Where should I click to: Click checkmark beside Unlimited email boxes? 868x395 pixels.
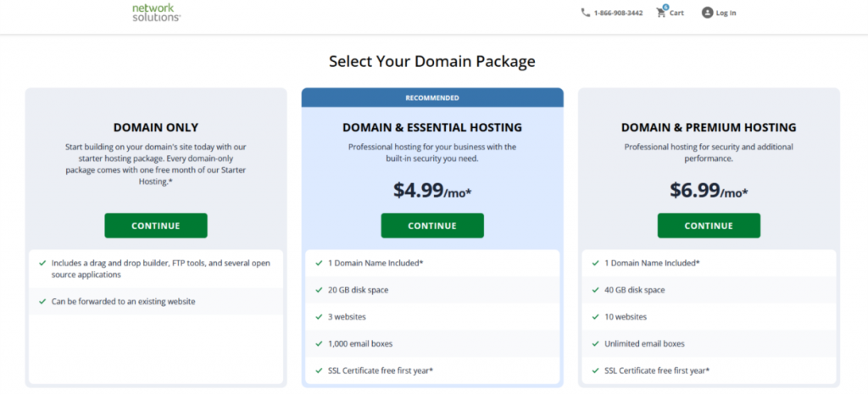(595, 343)
